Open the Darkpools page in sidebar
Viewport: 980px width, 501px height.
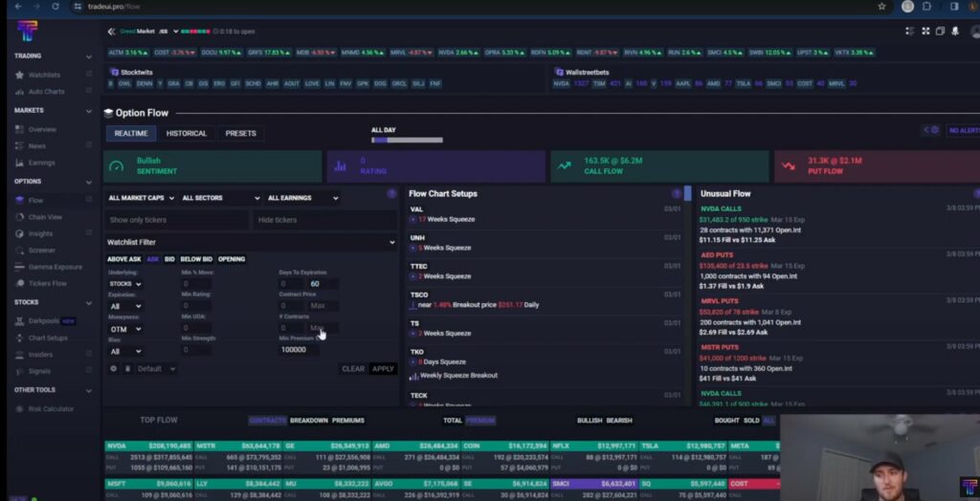tap(43, 321)
